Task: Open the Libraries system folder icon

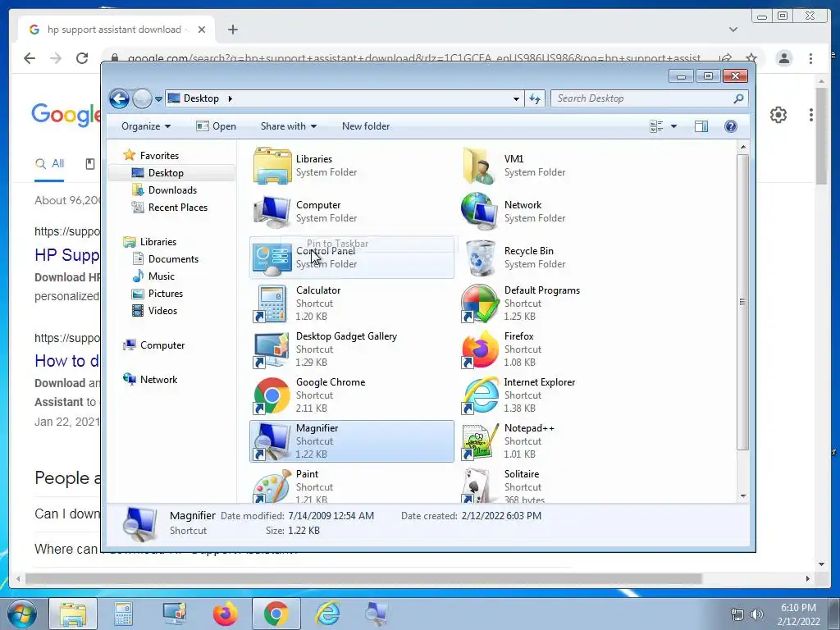Action: tap(272, 166)
